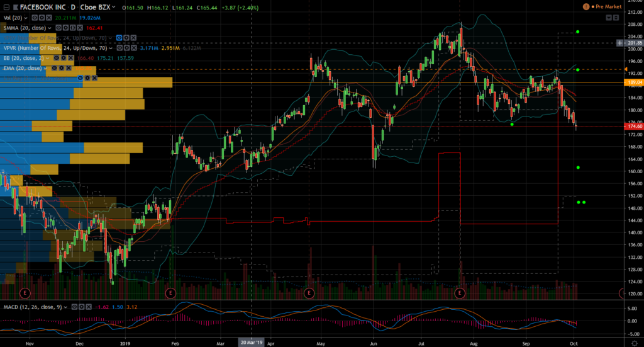This screenshot has width=644, height=347.
Task: Select the Pre Market session label
Action: pyautogui.click(x=608, y=6)
